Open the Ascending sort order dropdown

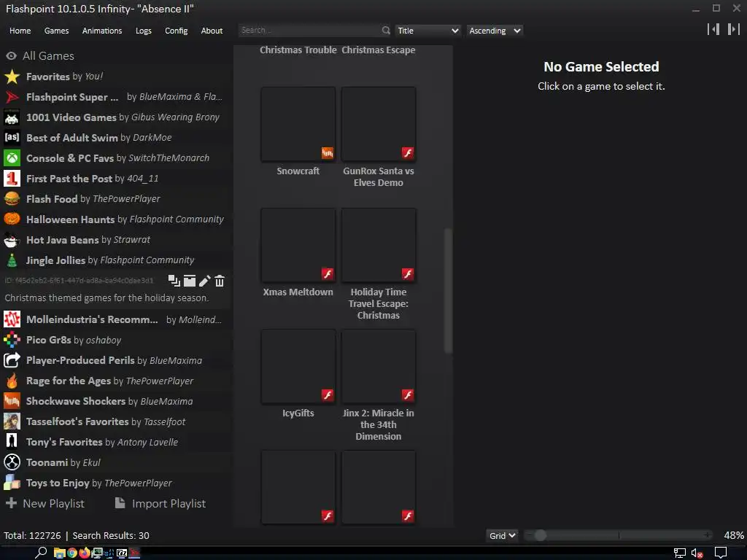pos(495,31)
